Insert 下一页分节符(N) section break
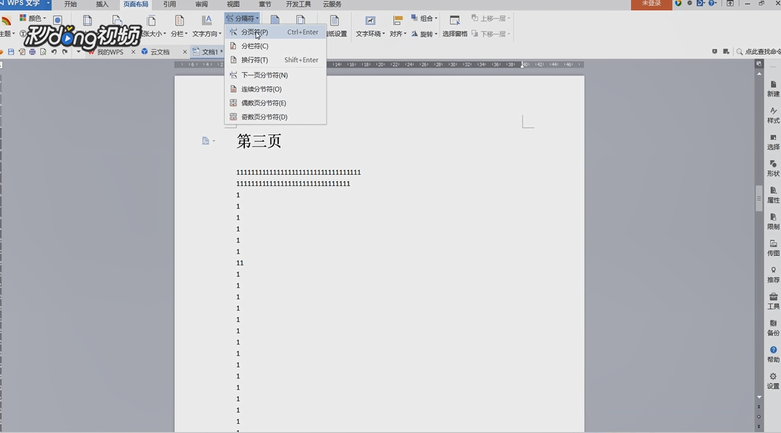The width and height of the screenshot is (781, 433). click(x=275, y=75)
